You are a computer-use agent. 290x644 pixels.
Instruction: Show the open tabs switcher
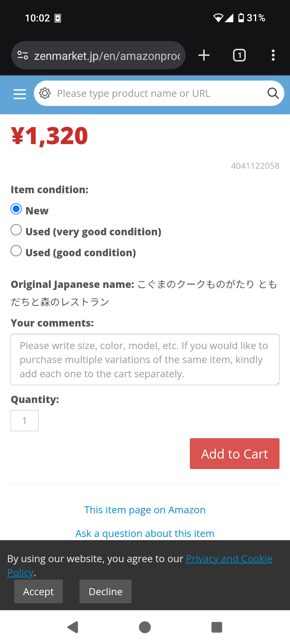(x=239, y=55)
